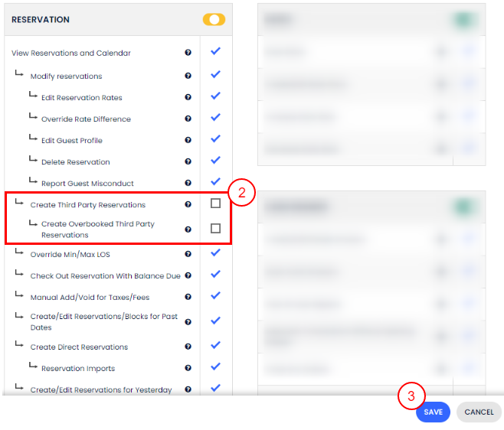Image resolution: width=504 pixels, height=430 pixels.
Task: Show help for Override Rate Difference
Action: pyautogui.click(x=188, y=119)
